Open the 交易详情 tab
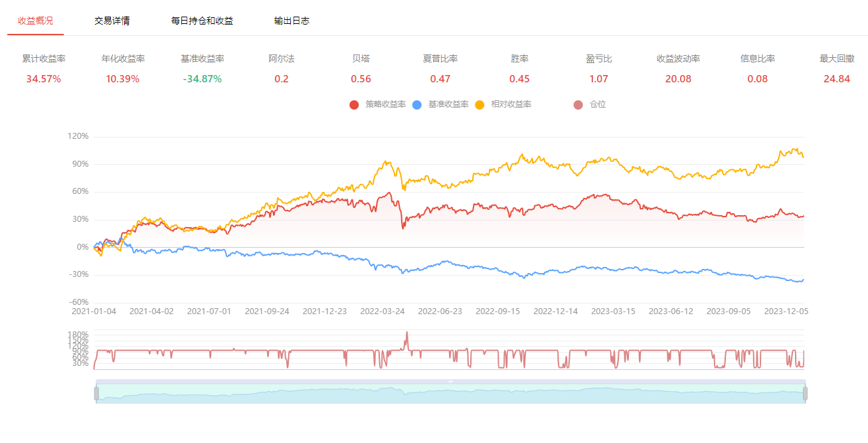This screenshot has width=868, height=443. 112,21
